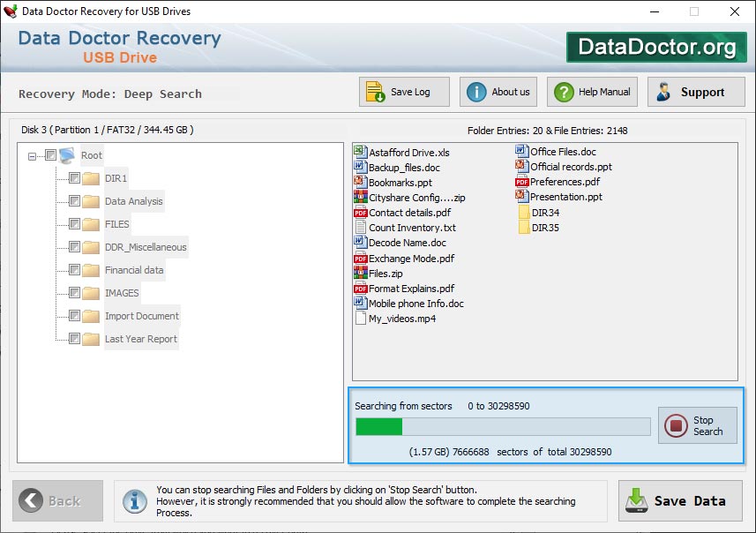
Task: Click the PowerPoint icon of Bookmarks.ppt
Action: pyautogui.click(x=360, y=182)
